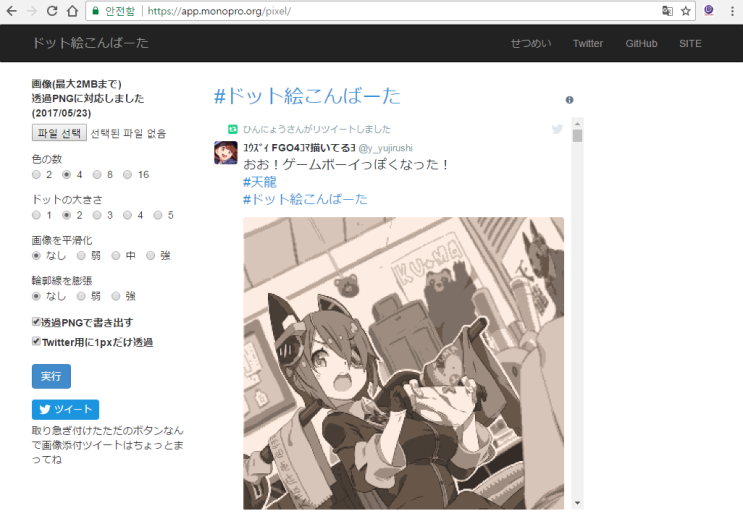The height and width of the screenshot is (532, 743).
Task: Select 強 for outline expansion
Action: [x=116, y=296]
